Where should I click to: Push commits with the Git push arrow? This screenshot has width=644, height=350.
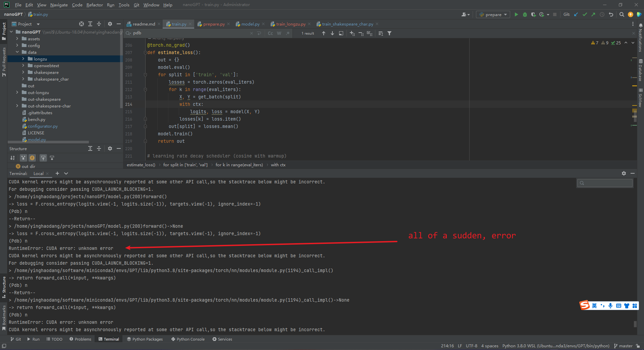593,14
